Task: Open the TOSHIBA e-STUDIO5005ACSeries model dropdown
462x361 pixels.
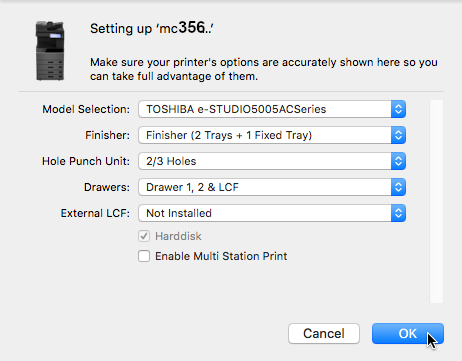Action: (x=272, y=109)
